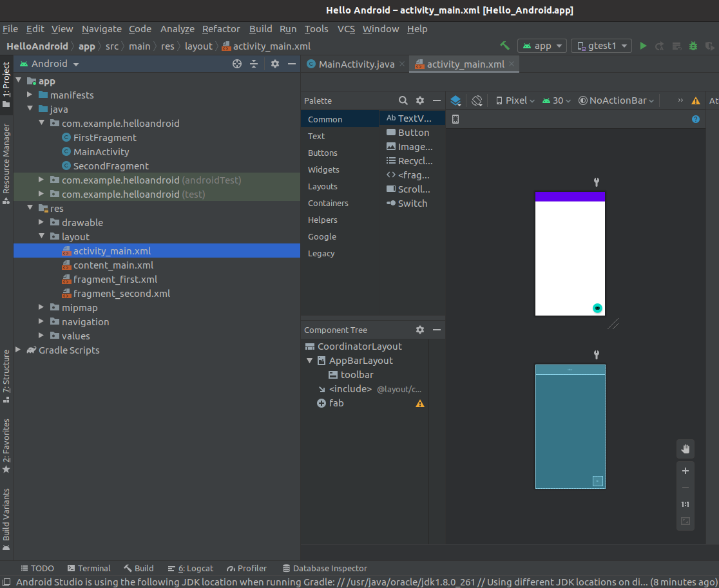Click the Apply Changes and Restart icon

(660, 46)
